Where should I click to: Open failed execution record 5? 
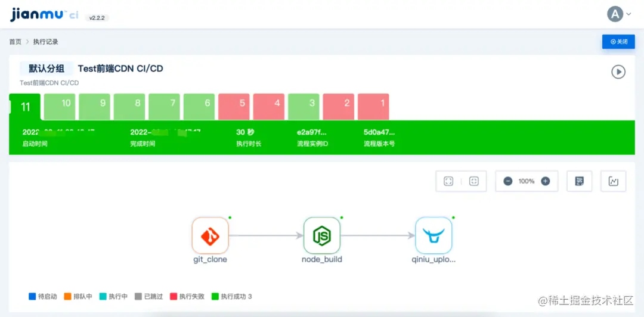[x=234, y=107]
